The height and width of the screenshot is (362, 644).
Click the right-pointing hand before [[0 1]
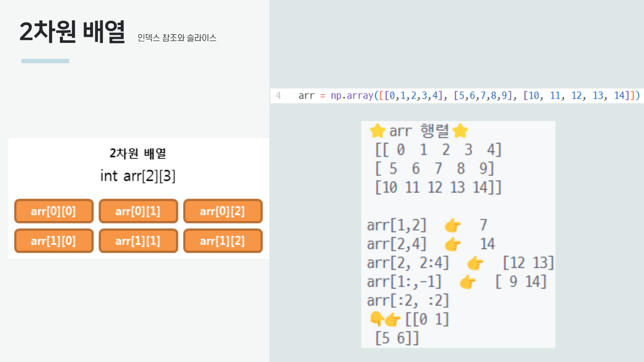coord(393,320)
